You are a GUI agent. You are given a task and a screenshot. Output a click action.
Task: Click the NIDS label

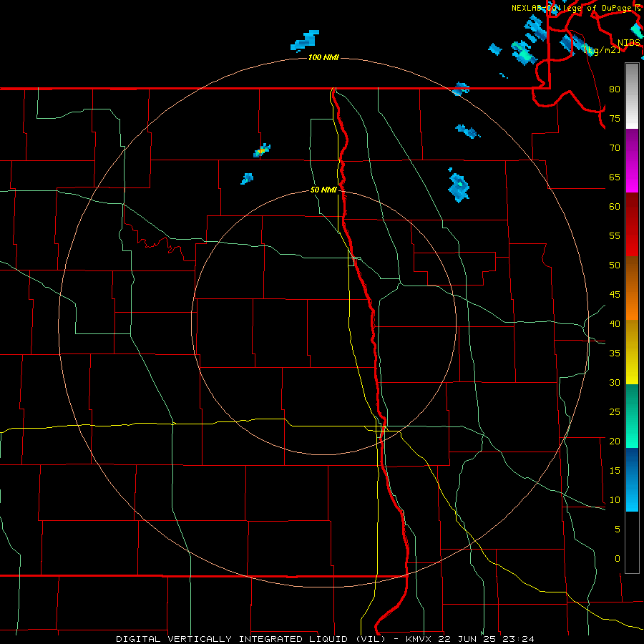pos(629,42)
